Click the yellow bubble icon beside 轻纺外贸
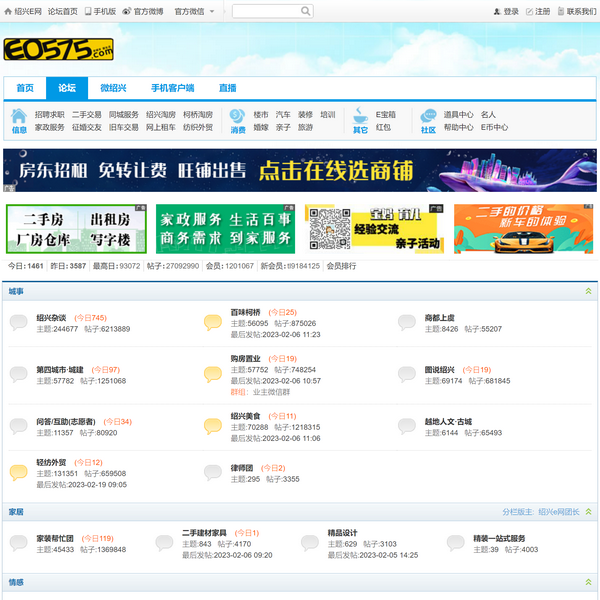The image size is (600, 600). click(x=19, y=472)
